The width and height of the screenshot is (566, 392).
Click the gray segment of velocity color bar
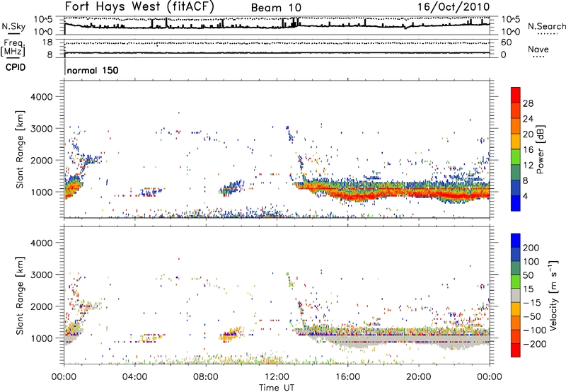point(516,296)
